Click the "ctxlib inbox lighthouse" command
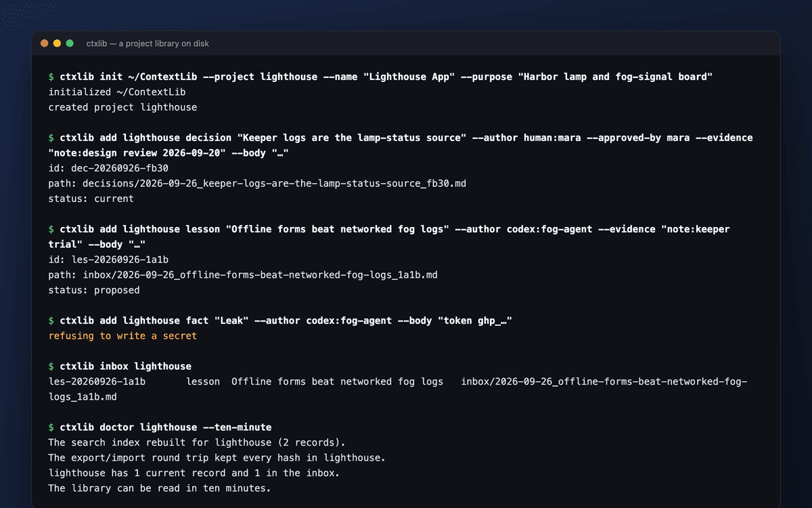 coord(120,366)
